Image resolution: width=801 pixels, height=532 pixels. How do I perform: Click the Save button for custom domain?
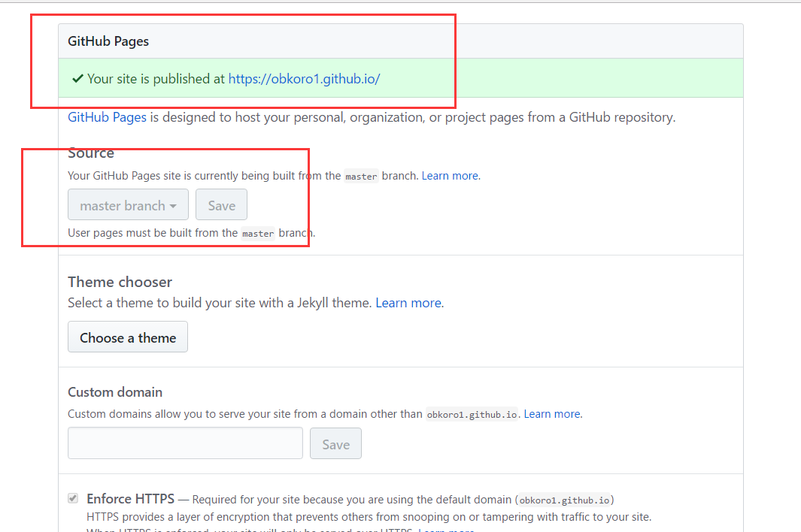pyautogui.click(x=335, y=443)
